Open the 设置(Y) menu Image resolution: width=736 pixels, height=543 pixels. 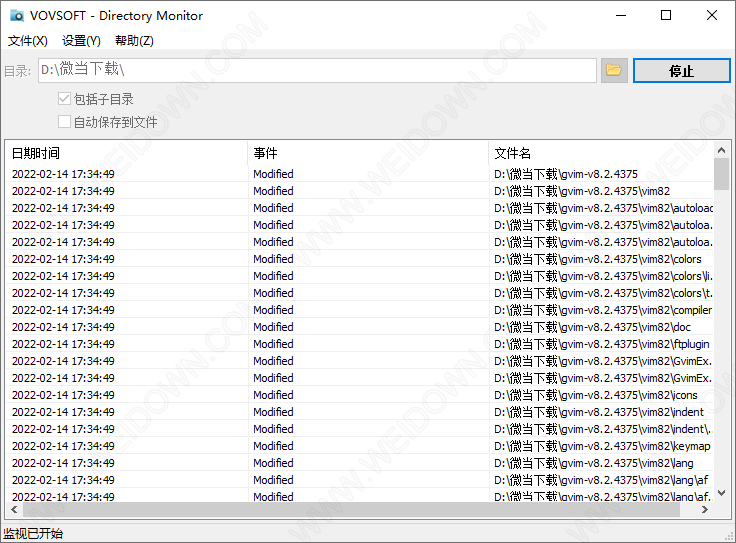[81, 41]
